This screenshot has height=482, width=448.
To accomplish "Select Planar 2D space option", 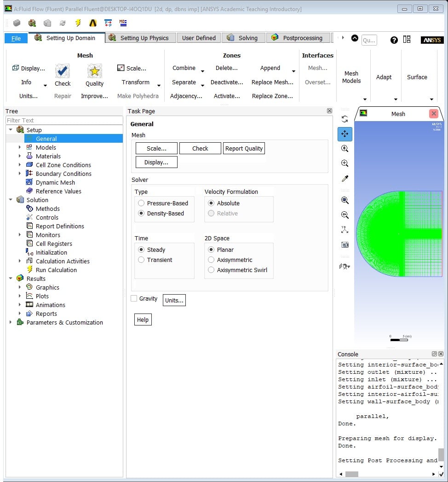I will tap(211, 250).
